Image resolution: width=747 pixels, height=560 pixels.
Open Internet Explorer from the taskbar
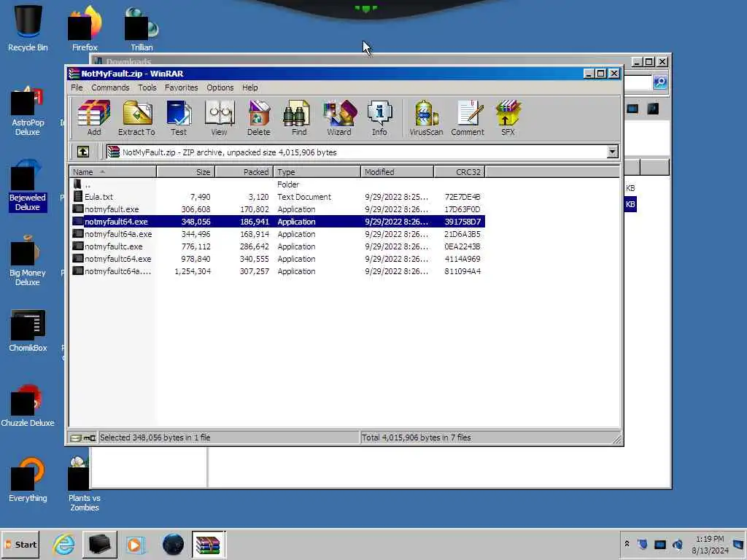coord(64,544)
